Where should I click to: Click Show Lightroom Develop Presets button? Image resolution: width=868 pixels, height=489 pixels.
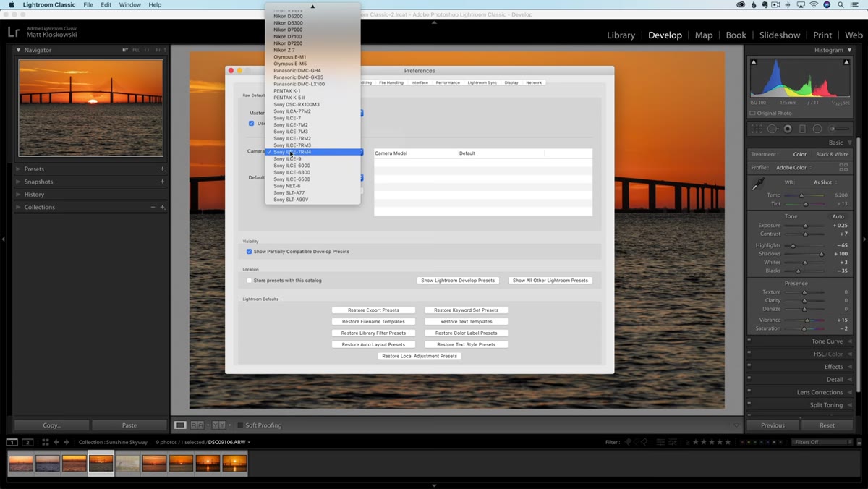[458, 281]
